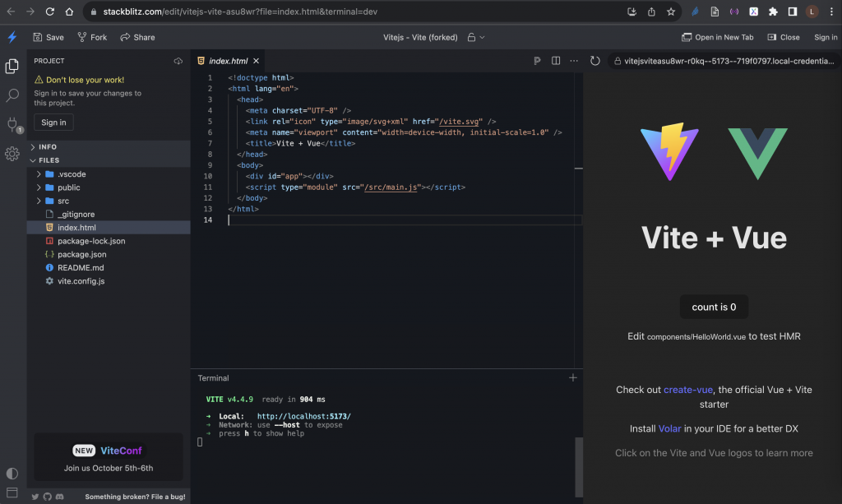Image resolution: width=842 pixels, height=504 pixels.
Task: Click the StackBlitz lightning bolt logo
Action: click(x=12, y=37)
